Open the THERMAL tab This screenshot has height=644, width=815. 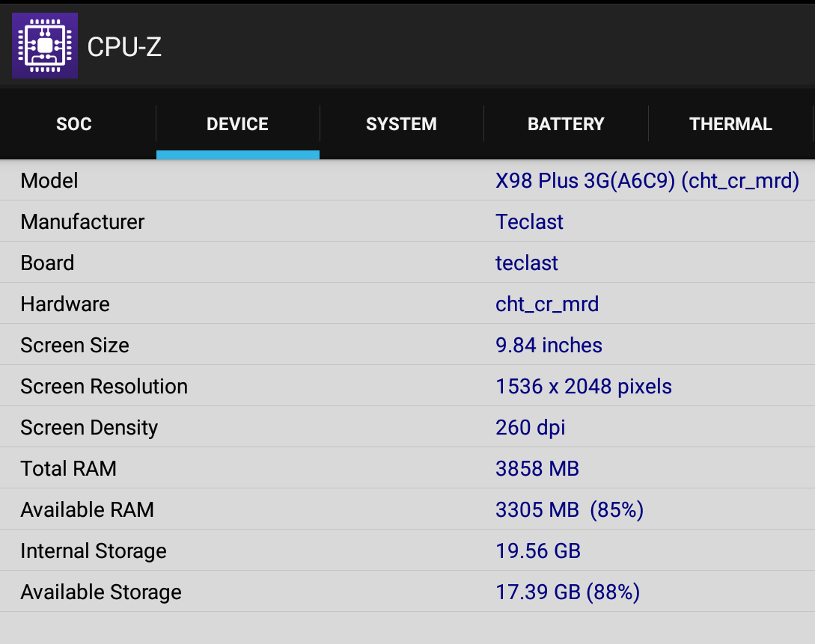(x=730, y=124)
